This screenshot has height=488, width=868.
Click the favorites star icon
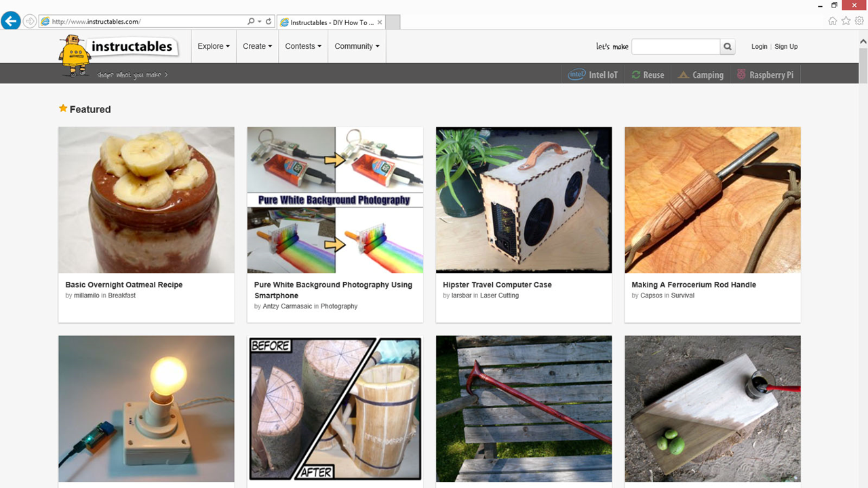point(846,22)
